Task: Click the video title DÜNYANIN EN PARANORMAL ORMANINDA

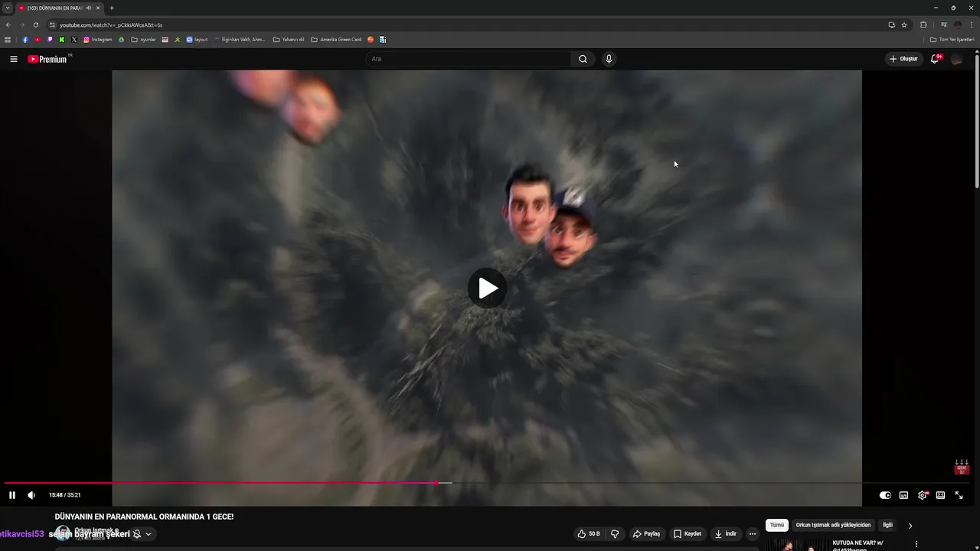Action: click(x=144, y=517)
